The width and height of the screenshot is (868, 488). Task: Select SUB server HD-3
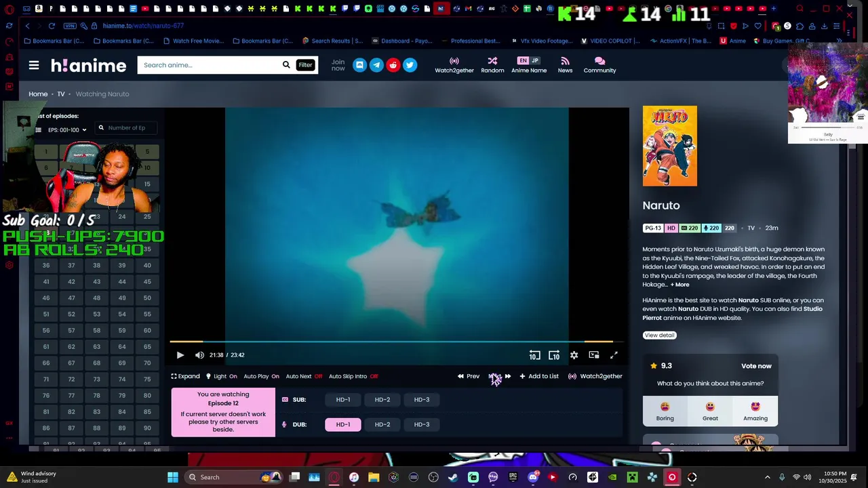pyautogui.click(x=422, y=400)
